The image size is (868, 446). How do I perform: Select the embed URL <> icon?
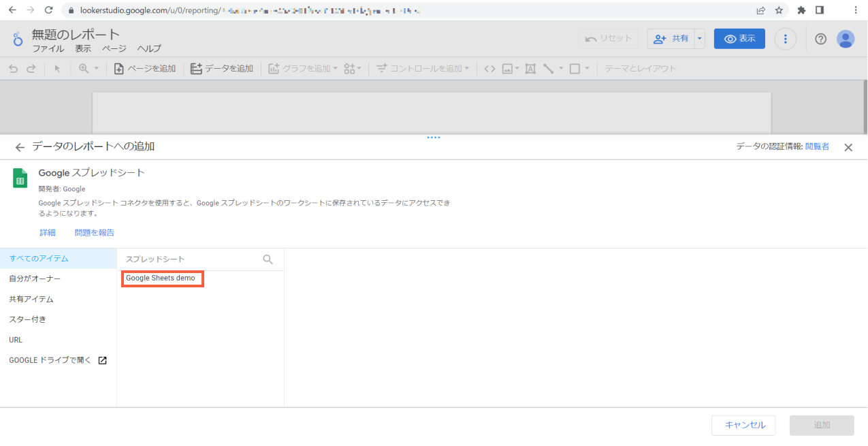489,68
